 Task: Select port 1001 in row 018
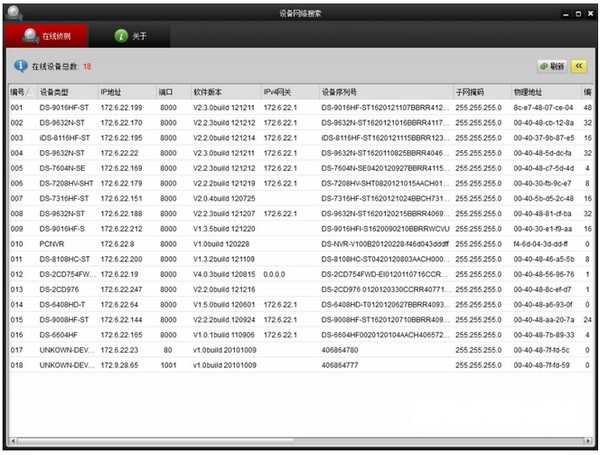[x=168, y=365]
